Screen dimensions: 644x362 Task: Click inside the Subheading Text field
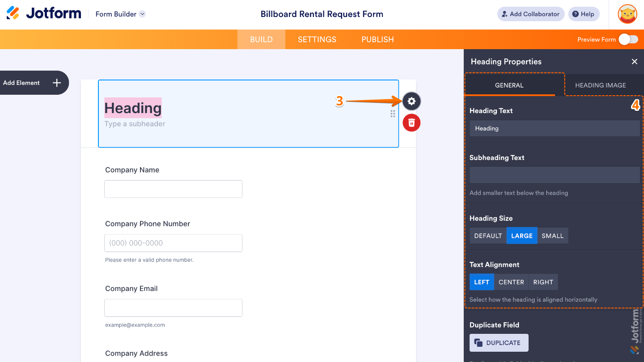coord(555,175)
